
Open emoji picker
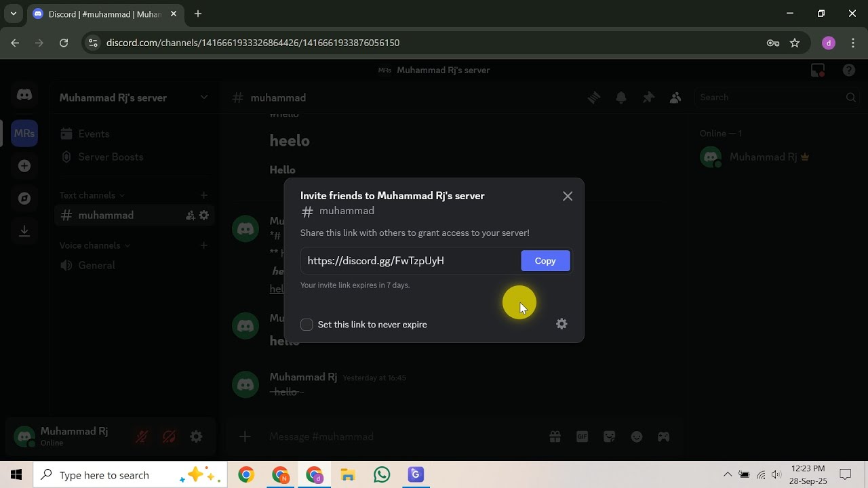pyautogui.click(x=636, y=437)
